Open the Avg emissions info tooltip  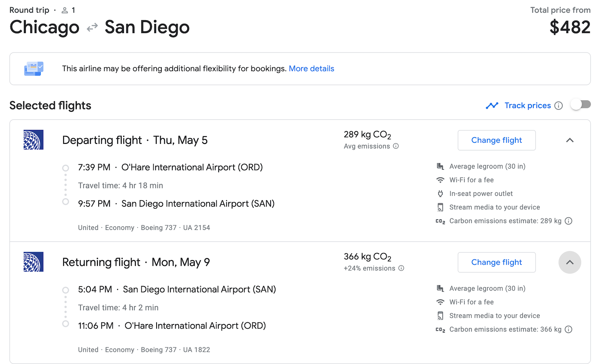coord(396,146)
